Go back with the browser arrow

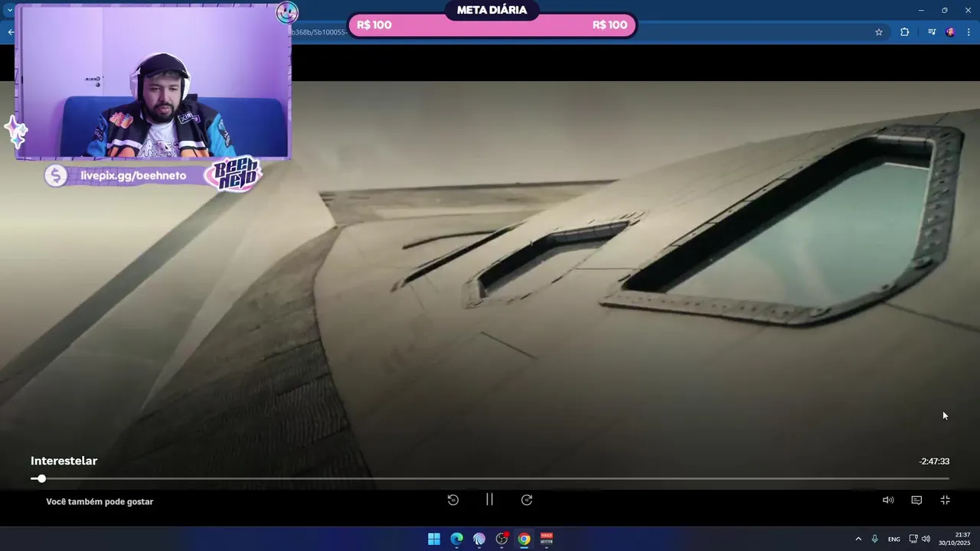[10, 32]
